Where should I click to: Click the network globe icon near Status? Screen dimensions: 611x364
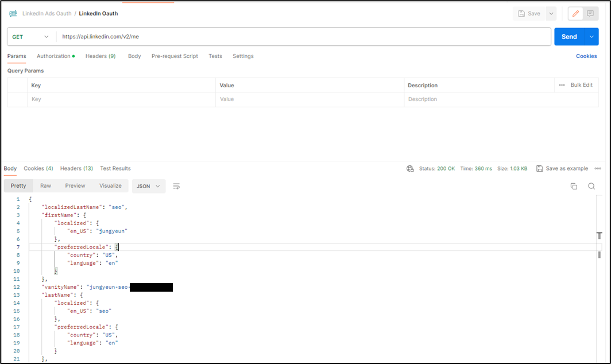point(410,169)
